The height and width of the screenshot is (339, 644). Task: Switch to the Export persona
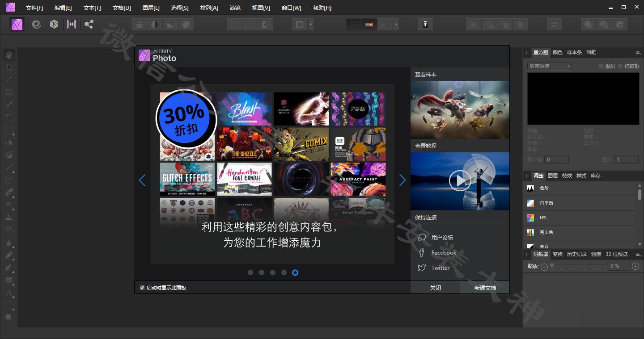[89, 24]
